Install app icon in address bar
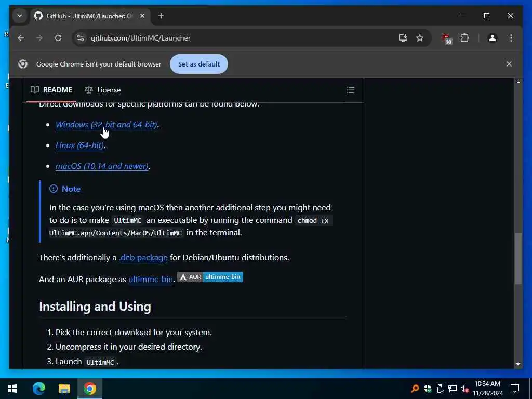 pyautogui.click(x=403, y=38)
